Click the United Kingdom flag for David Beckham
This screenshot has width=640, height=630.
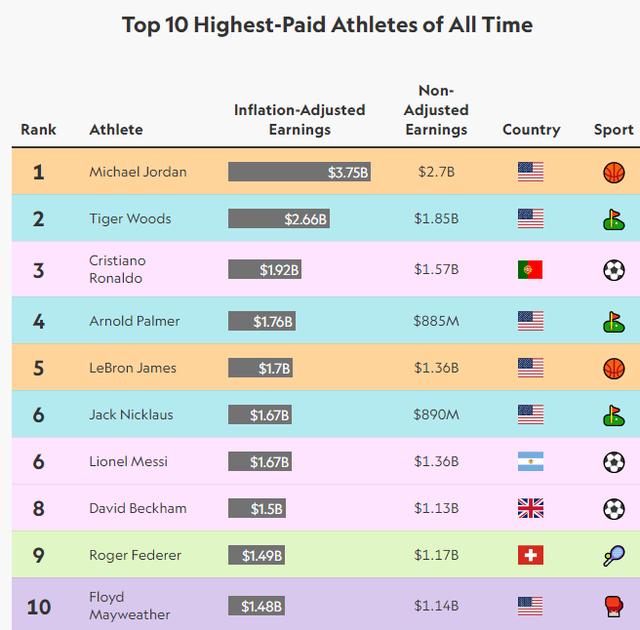[x=530, y=508]
